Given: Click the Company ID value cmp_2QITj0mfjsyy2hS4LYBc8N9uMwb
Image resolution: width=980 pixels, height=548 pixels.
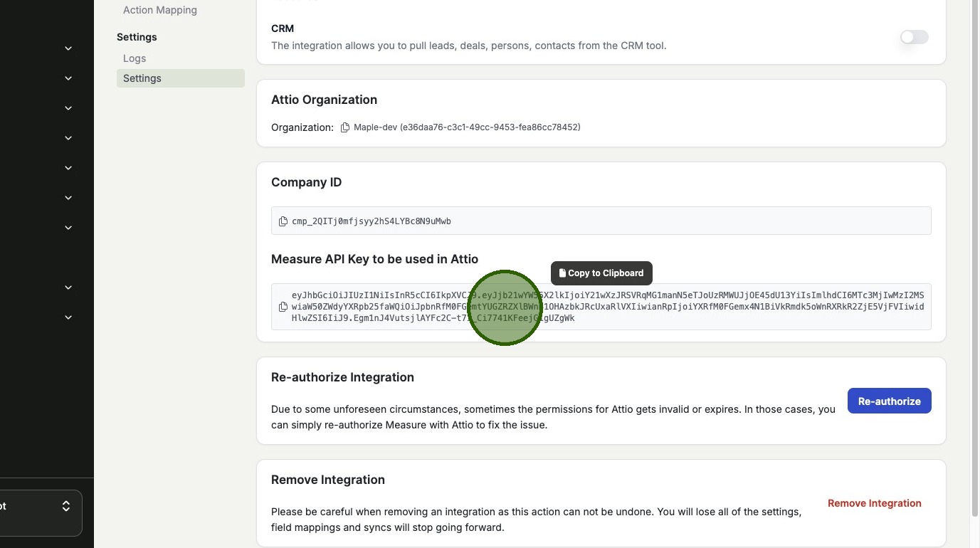Looking at the screenshot, I should pos(371,221).
